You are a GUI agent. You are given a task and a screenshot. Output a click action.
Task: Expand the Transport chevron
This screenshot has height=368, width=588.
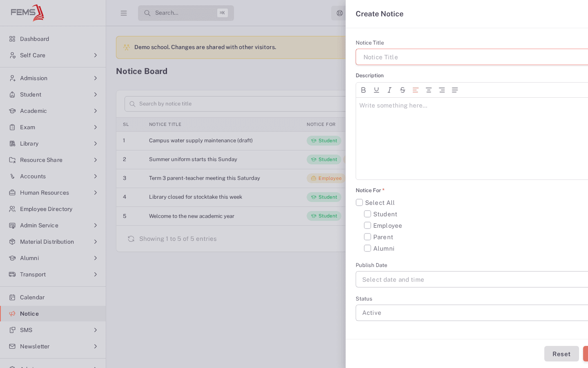coord(96,274)
